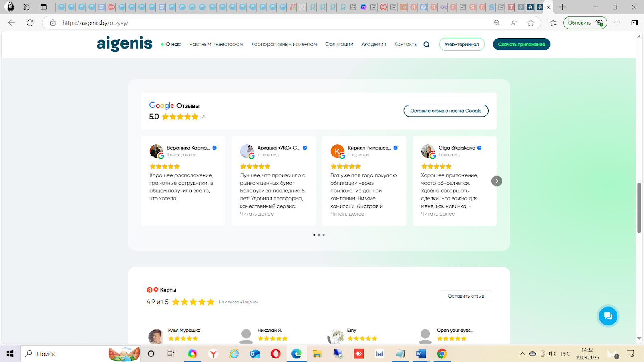Click the page vertical scrollbar thumb
The image size is (644, 362).
(x=639, y=208)
